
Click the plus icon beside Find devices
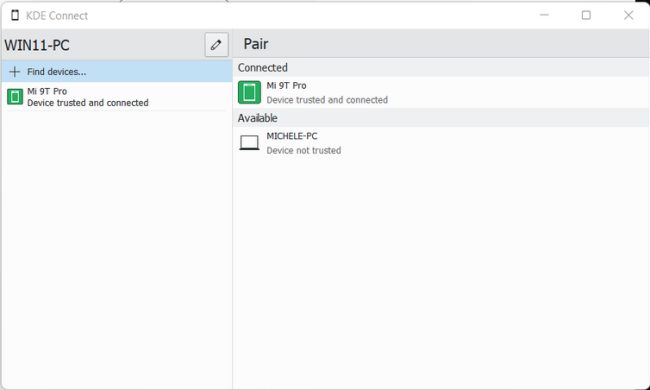pyautogui.click(x=15, y=72)
